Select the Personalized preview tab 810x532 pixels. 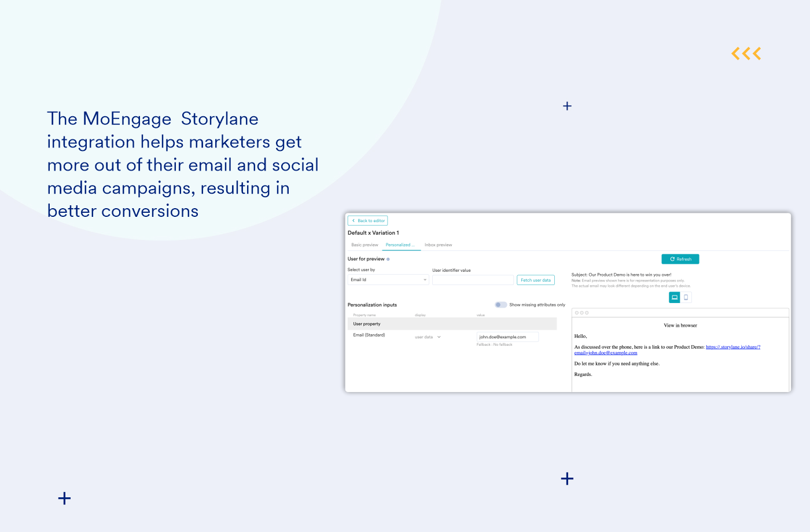point(400,245)
